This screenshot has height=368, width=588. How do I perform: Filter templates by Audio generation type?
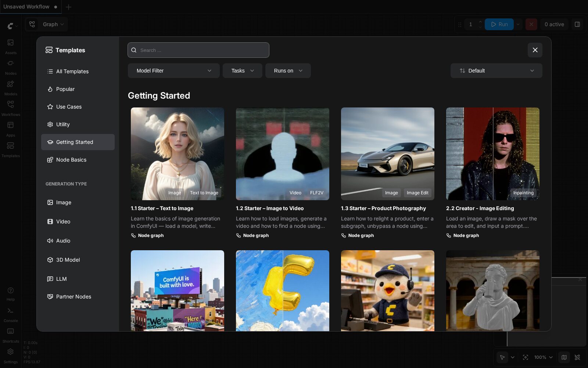(x=78, y=241)
